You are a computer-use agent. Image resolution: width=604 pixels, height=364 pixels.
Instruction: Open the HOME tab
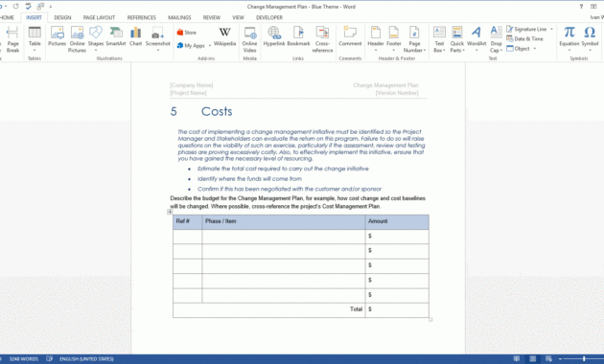[7, 17]
